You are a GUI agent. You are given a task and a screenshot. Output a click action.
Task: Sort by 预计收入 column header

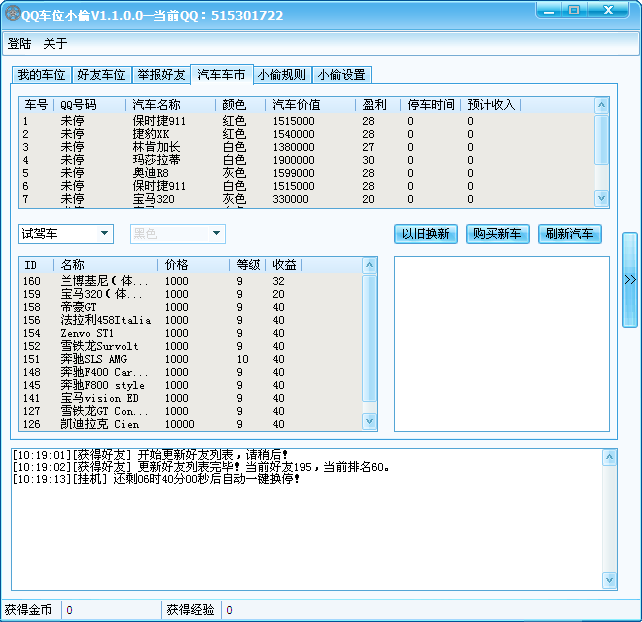click(x=491, y=105)
